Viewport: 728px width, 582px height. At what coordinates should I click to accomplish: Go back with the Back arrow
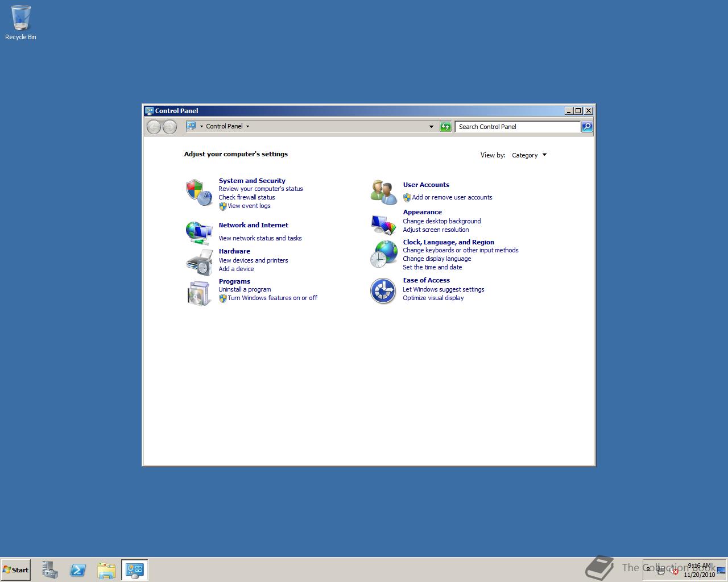(x=154, y=127)
